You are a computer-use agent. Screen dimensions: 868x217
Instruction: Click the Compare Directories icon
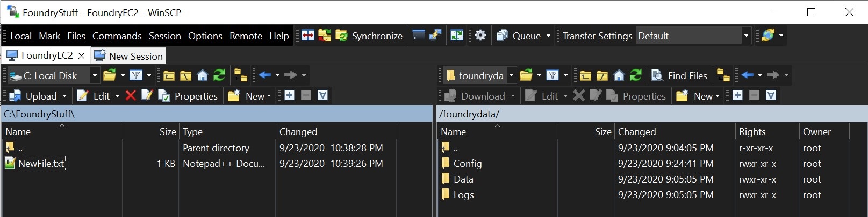click(308, 36)
